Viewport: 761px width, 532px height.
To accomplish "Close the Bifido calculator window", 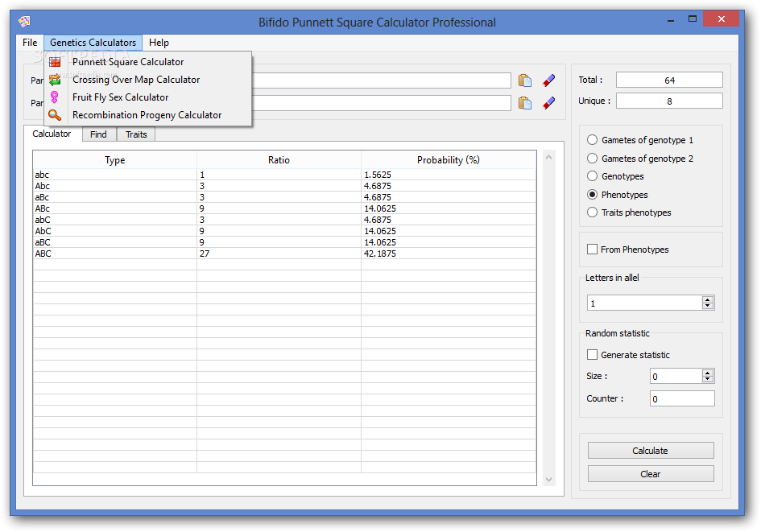I will pyautogui.click(x=722, y=19).
